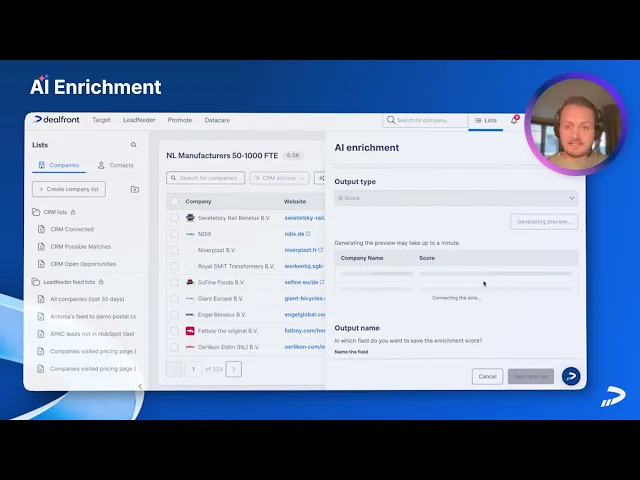The image size is (640, 480).
Task: Expand the CRM actions dropdown
Action: [x=279, y=178]
